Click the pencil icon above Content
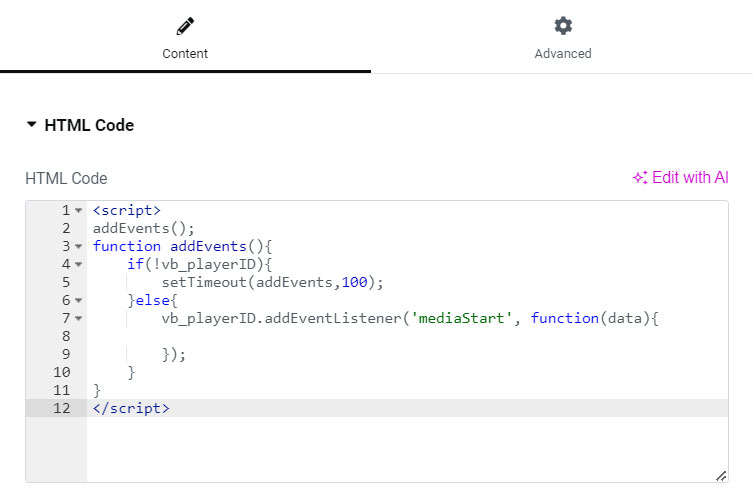The height and width of the screenshot is (501, 753). click(x=185, y=25)
